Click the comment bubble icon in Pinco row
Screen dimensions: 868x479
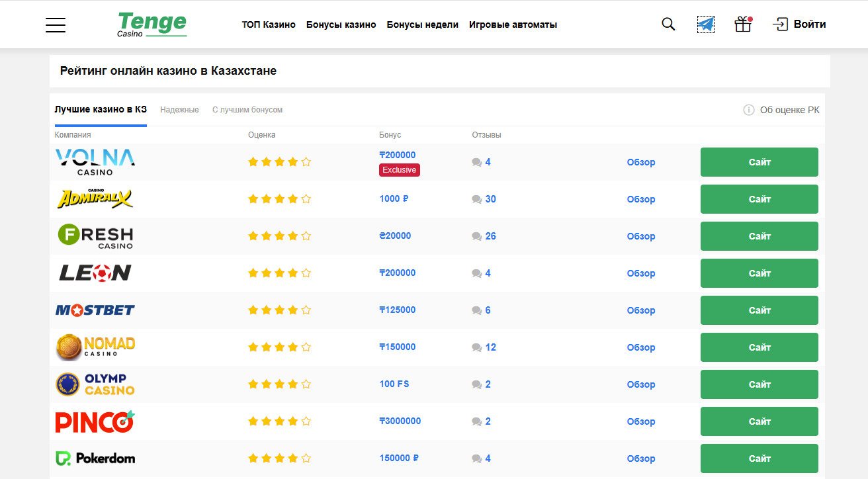[x=476, y=421]
